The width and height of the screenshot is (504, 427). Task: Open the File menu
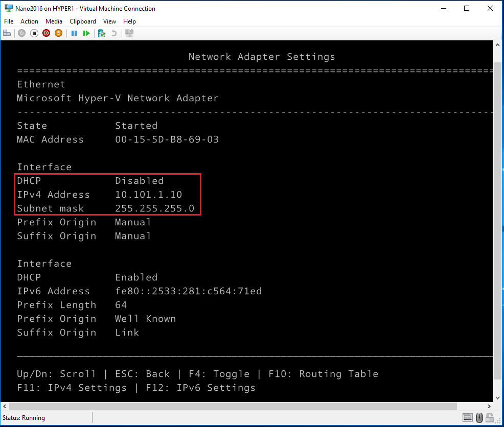tap(9, 21)
